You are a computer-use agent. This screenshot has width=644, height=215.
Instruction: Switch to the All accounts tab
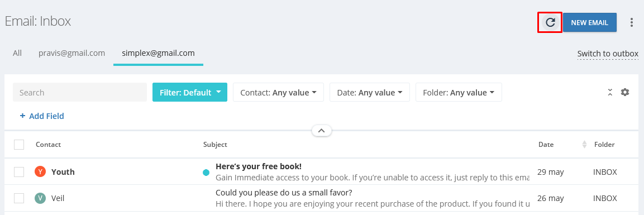(x=17, y=53)
